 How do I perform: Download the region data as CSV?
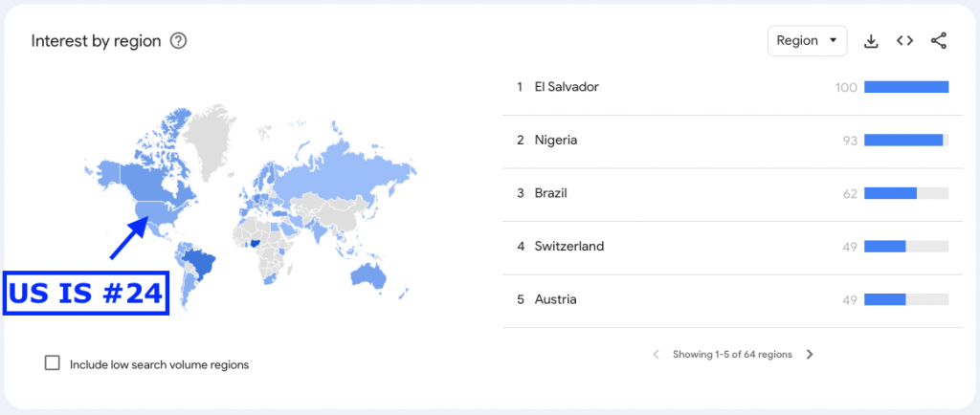[x=871, y=41]
